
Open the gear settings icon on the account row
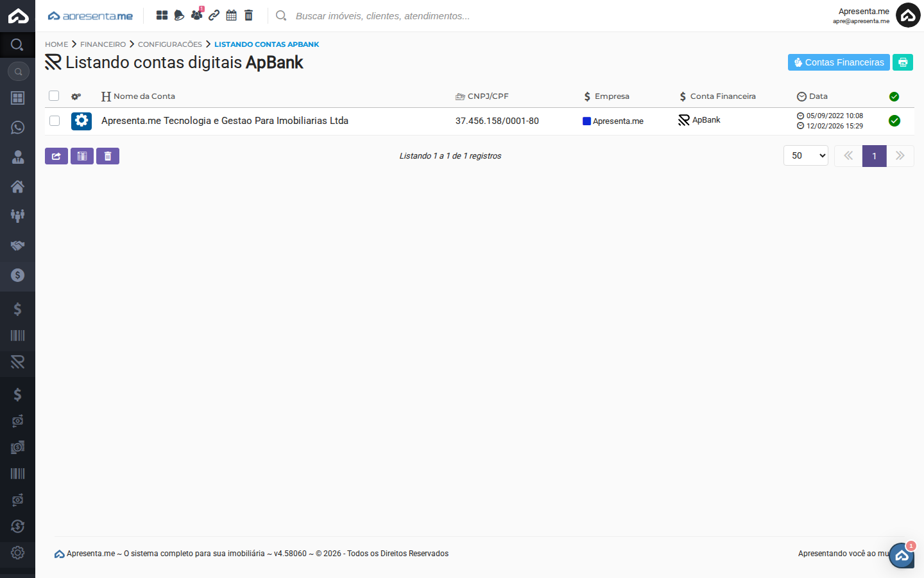coord(81,121)
